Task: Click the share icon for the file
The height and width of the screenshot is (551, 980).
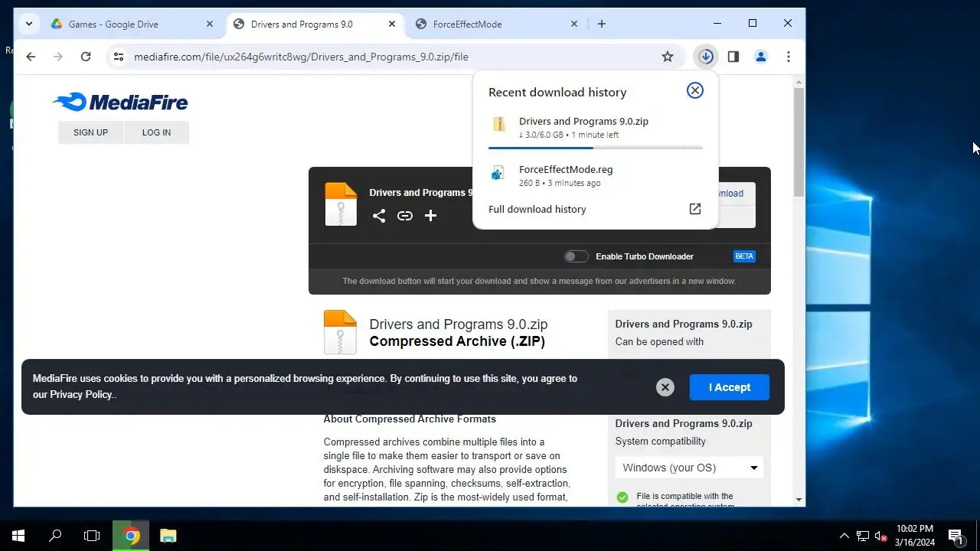Action: pos(379,216)
